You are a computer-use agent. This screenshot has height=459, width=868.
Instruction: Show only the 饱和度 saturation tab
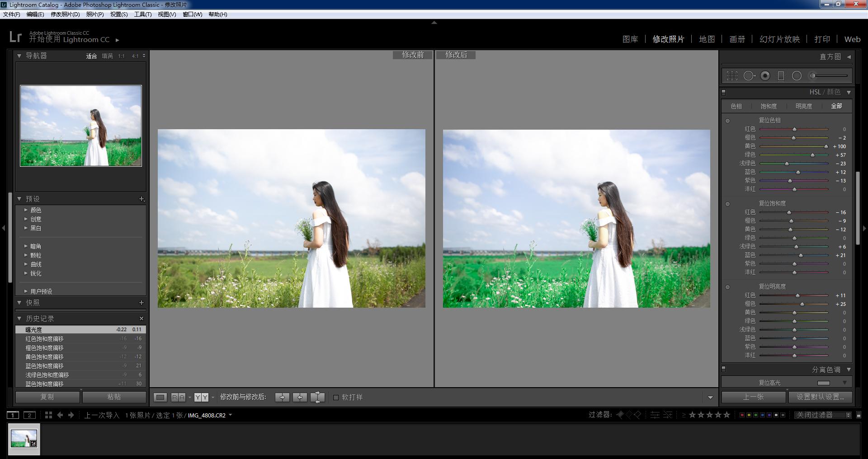click(x=769, y=106)
